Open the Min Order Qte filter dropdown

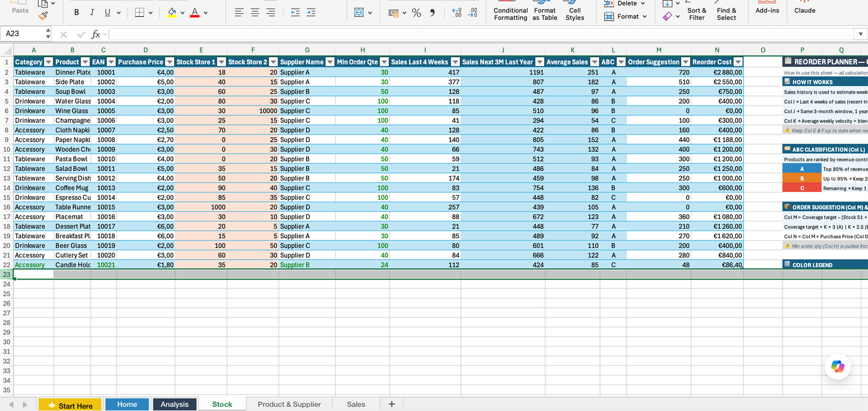tap(384, 62)
